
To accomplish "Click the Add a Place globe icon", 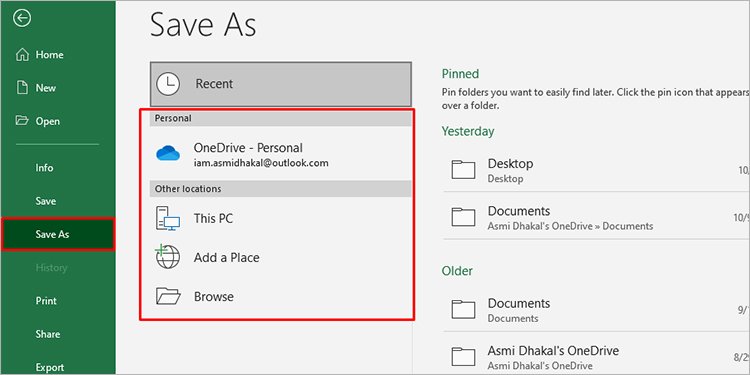I will tap(168, 257).
